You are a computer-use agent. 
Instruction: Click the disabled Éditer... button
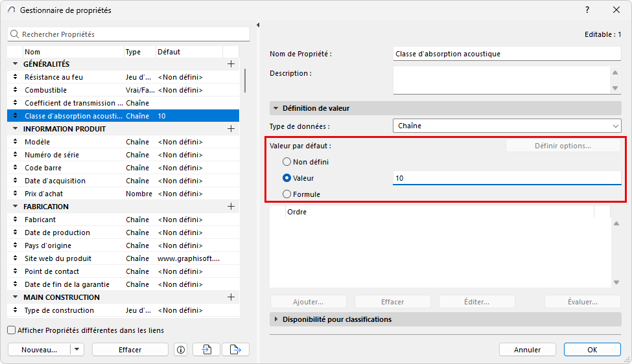(x=477, y=302)
